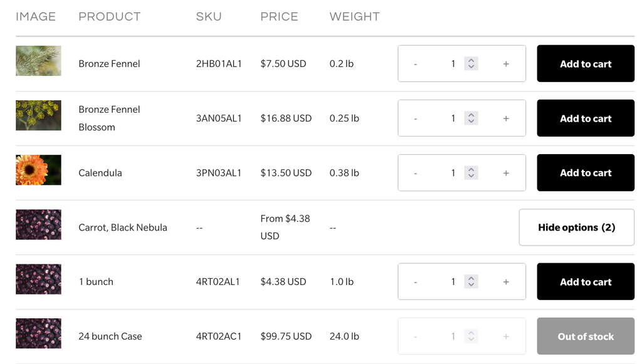
Task: Open Bronze Fennel product image
Action: (x=38, y=61)
